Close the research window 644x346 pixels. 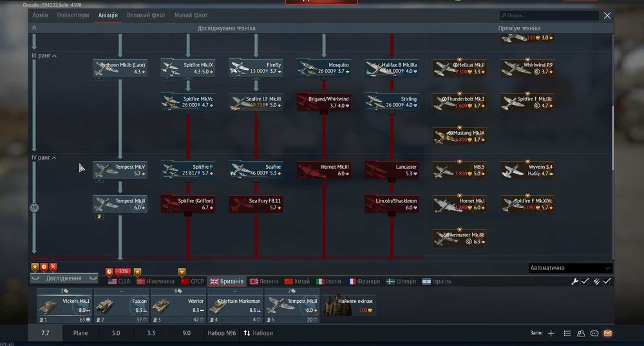[x=607, y=15]
